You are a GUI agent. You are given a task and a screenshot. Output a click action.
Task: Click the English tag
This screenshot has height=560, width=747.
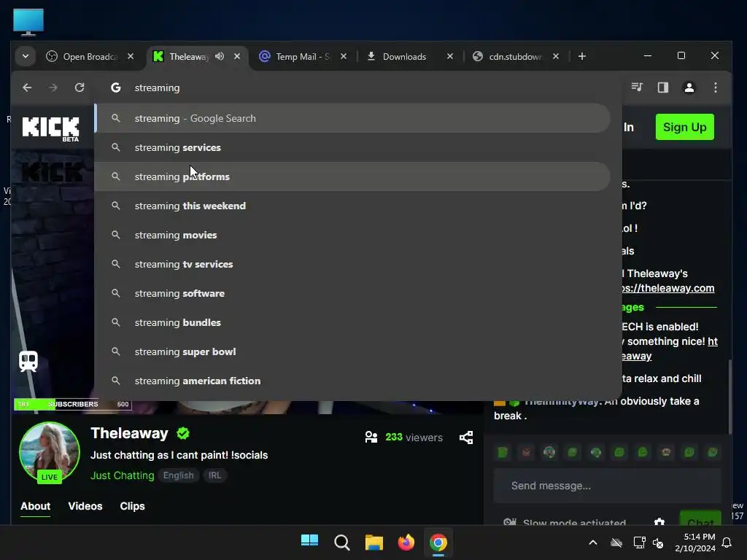click(179, 475)
